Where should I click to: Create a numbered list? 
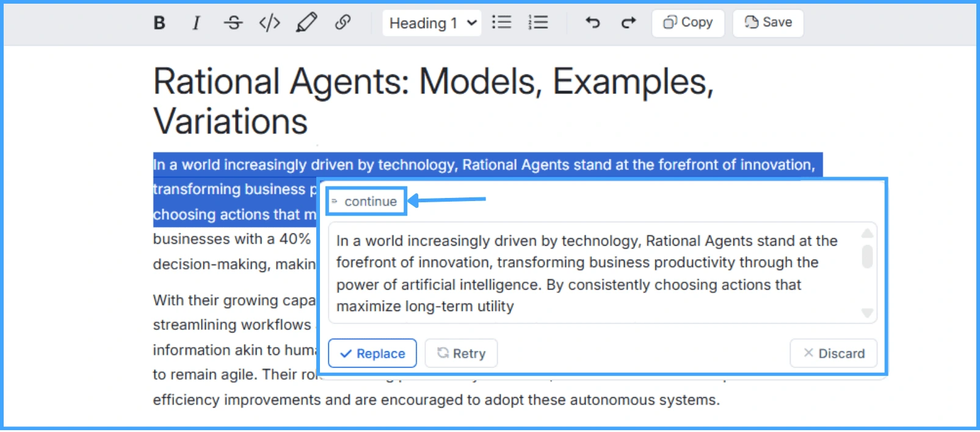click(x=538, y=23)
